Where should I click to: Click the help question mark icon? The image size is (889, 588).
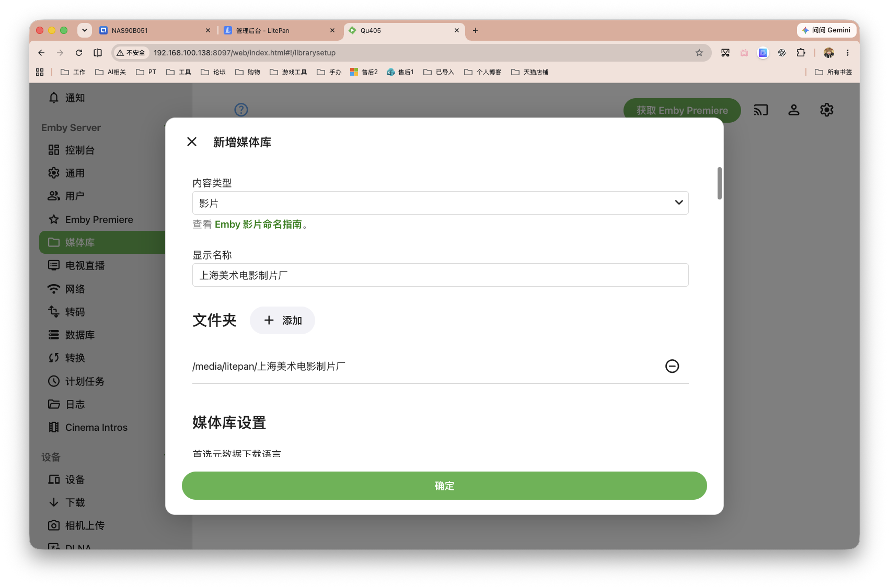241,110
